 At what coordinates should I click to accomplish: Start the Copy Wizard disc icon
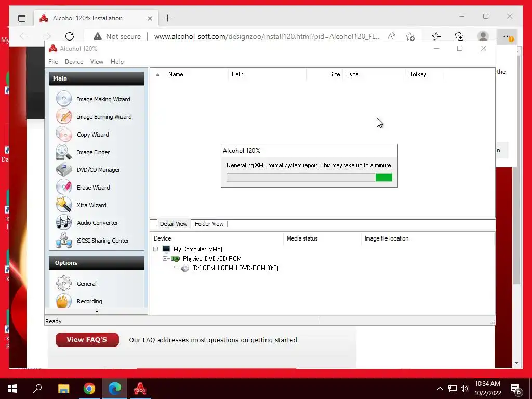tap(64, 135)
